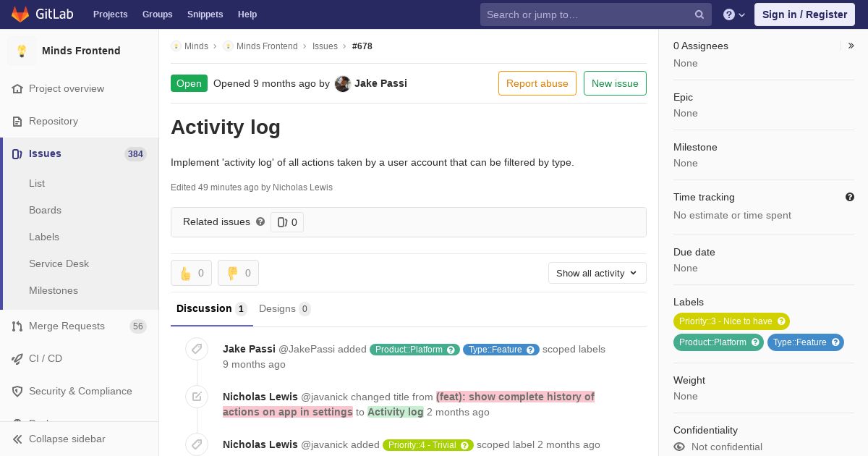This screenshot has height=456, width=868.
Task: Click the Minds Frontend project avatar
Action: tap(22, 51)
